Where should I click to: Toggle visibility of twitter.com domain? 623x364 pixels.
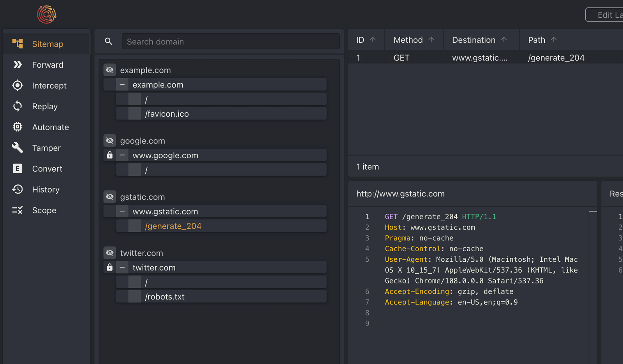110,253
